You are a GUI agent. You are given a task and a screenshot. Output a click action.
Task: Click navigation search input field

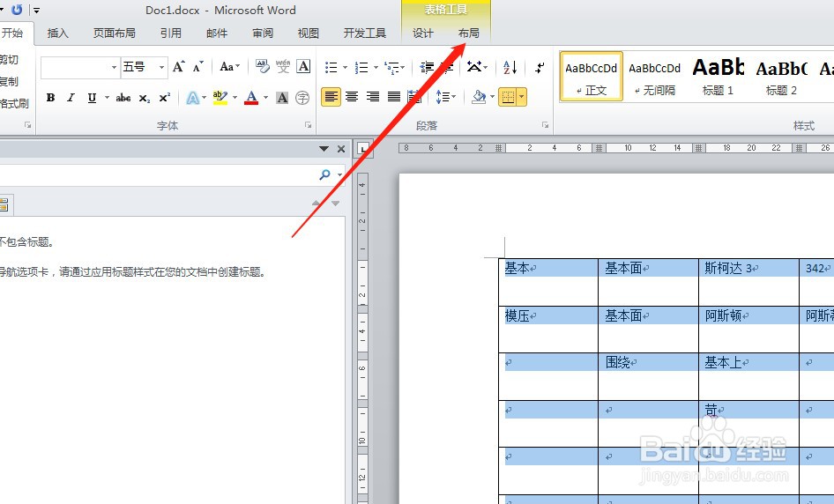coord(158,175)
